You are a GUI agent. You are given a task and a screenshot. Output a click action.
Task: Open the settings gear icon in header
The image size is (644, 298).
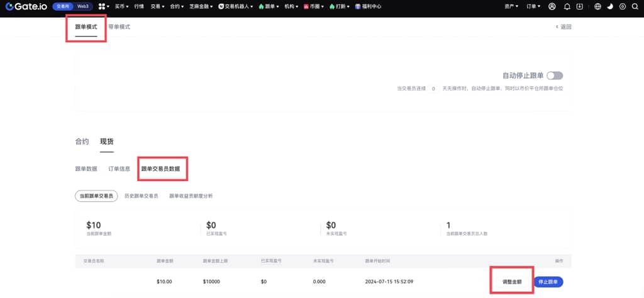pos(623,6)
